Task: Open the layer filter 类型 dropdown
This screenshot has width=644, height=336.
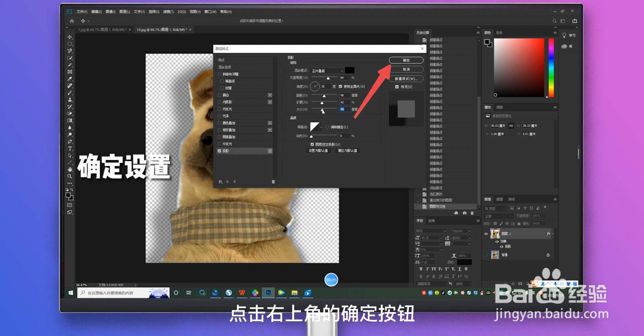Action: point(495,208)
